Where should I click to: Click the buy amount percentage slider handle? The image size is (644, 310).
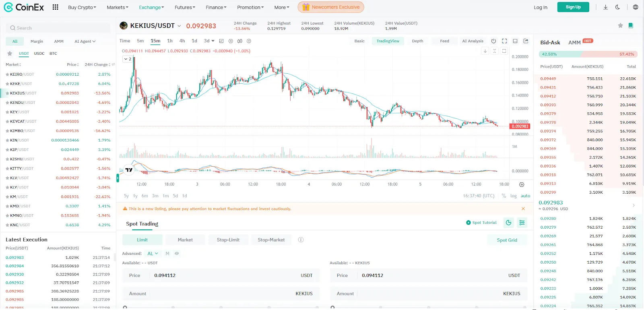pos(125,308)
